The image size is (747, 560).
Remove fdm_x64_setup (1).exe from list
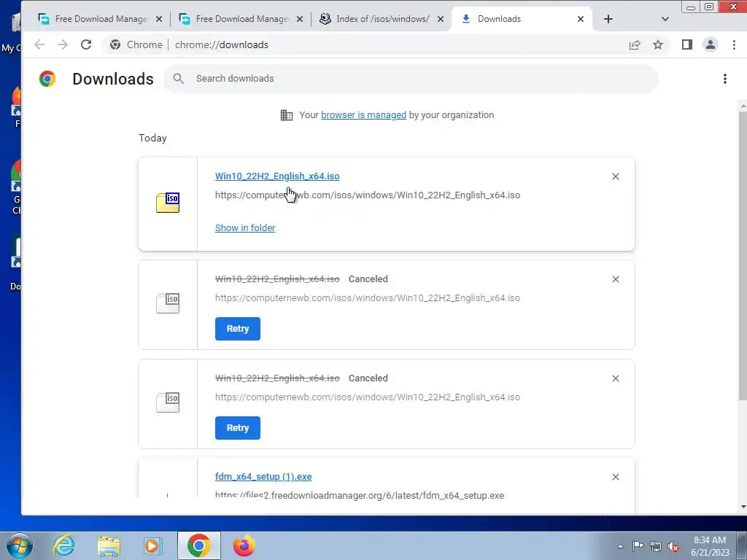pyautogui.click(x=616, y=477)
